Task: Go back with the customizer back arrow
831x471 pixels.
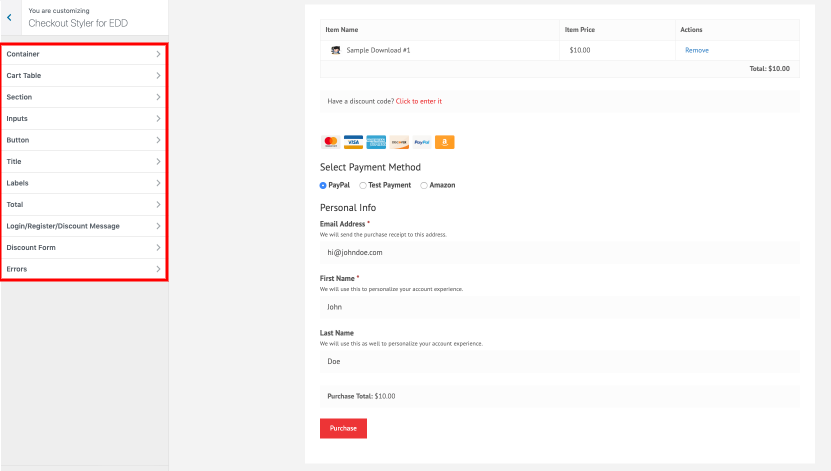Action: pyautogui.click(x=10, y=17)
